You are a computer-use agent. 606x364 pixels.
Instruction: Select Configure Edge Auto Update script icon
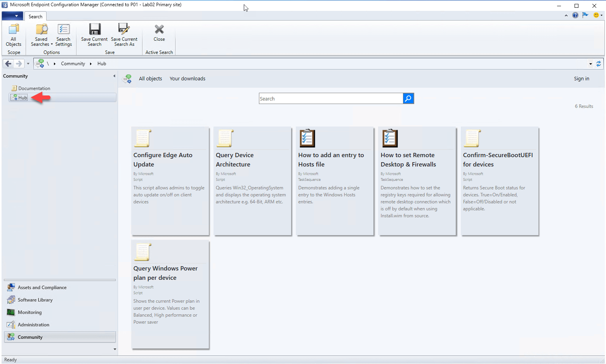[142, 138]
